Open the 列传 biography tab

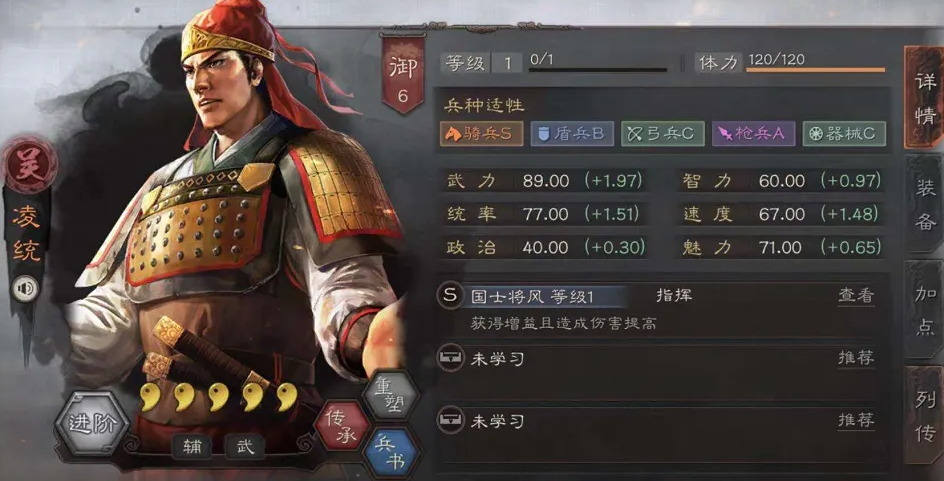924,415
